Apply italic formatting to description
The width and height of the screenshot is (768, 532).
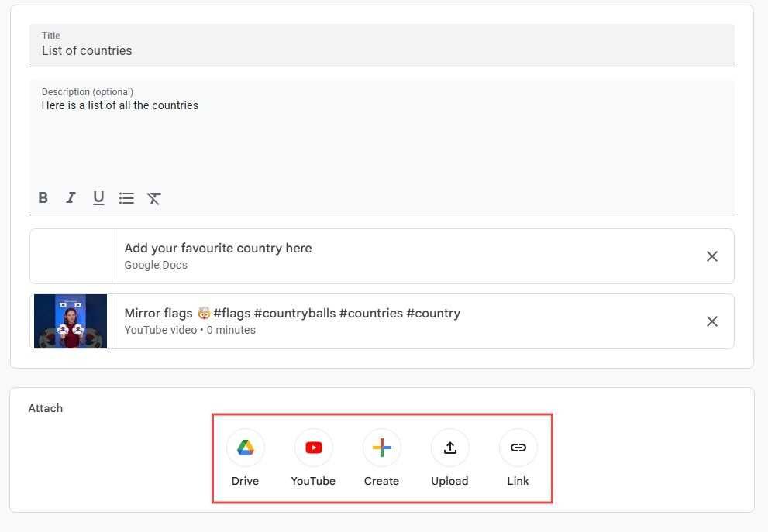pyautogui.click(x=71, y=197)
